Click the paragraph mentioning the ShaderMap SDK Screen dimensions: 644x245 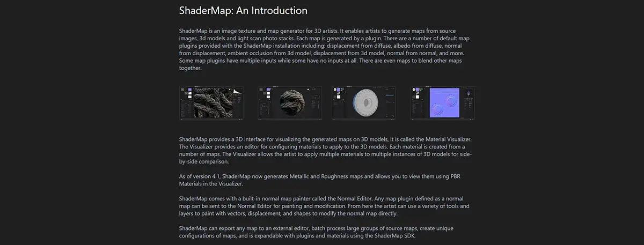click(317, 232)
